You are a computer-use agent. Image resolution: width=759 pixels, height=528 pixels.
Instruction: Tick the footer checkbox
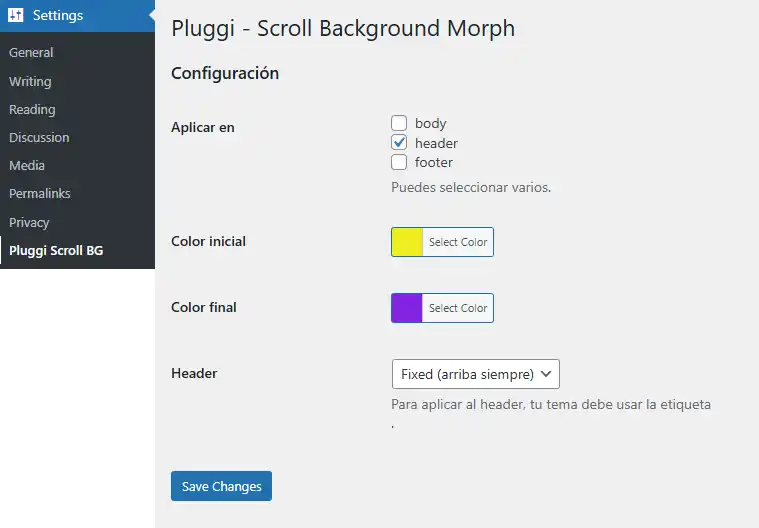pos(399,162)
